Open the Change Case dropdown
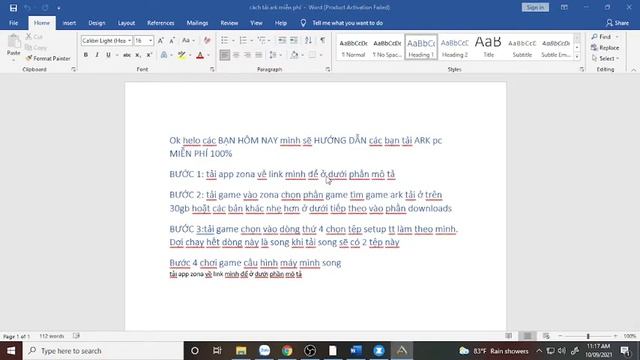 point(188,40)
